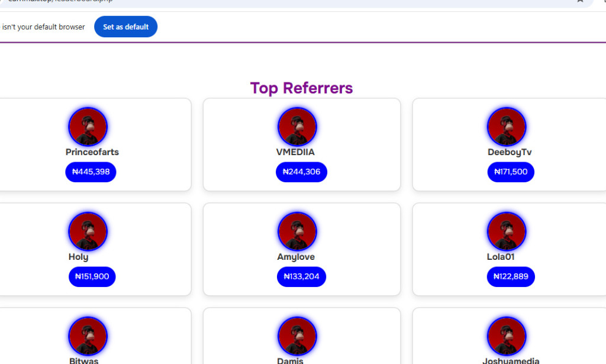Open DeeboyTv's profile avatar

point(506,126)
